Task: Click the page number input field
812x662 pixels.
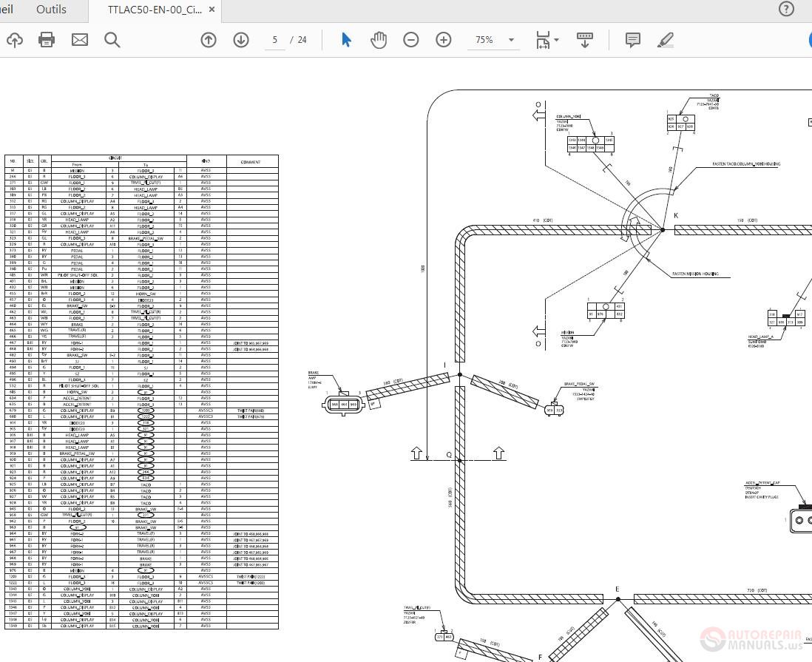Action: [275, 40]
